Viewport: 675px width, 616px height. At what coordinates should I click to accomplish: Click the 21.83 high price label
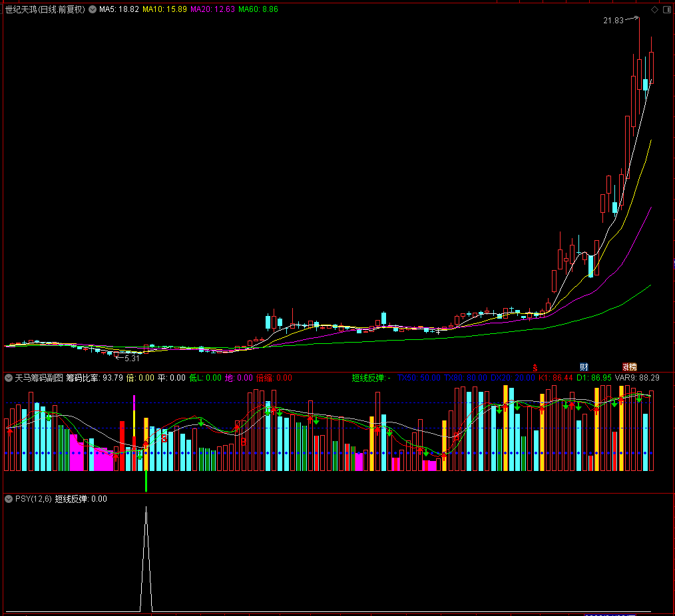(x=614, y=21)
